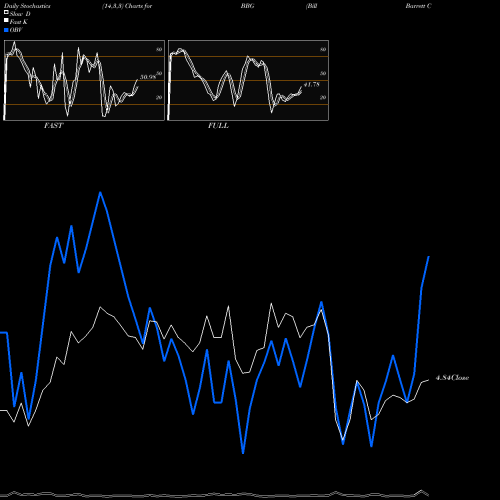Click the 41.78 value in the FULL chart

[312, 85]
